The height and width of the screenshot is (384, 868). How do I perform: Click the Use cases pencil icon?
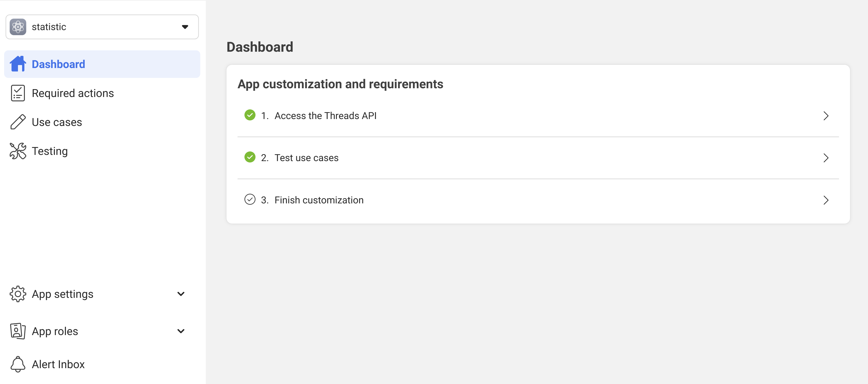click(18, 122)
